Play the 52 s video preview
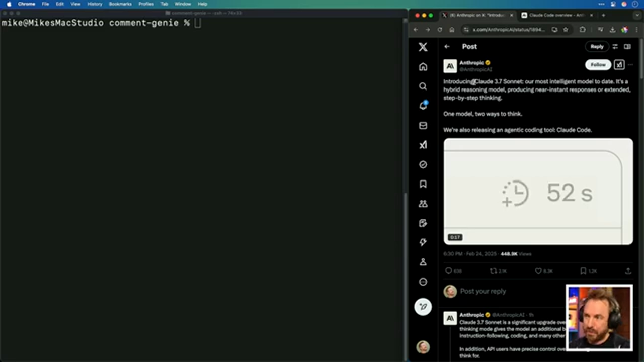Screen dimensions: 644x362 538,192
